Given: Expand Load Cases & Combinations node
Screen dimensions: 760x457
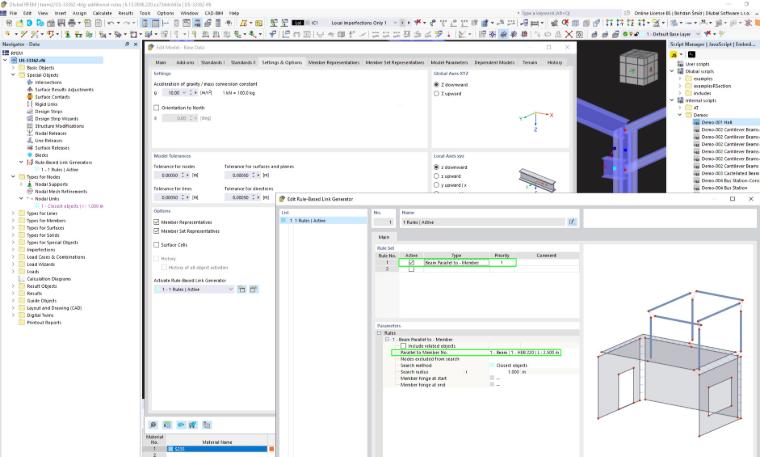Looking at the screenshot, I should point(14,257).
